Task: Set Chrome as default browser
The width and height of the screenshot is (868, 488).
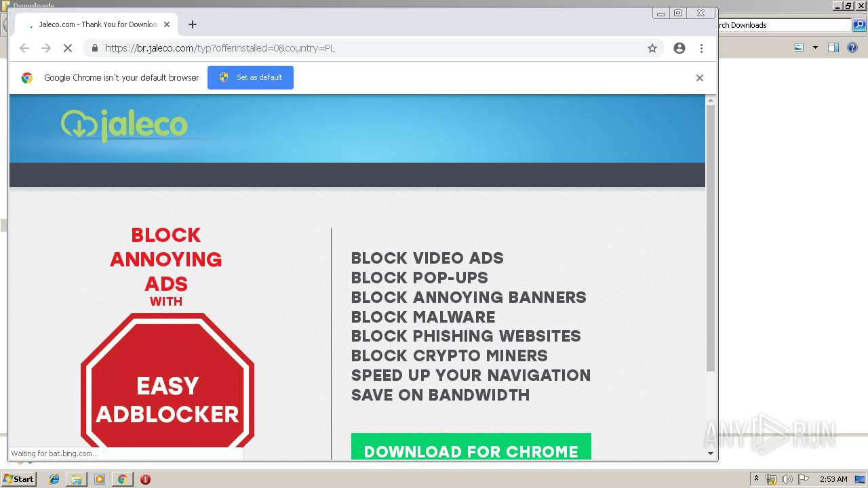Action: pyautogui.click(x=250, y=77)
